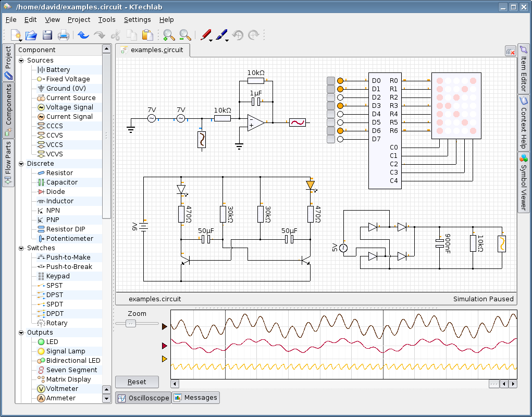Open the Tools menu

click(x=107, y=20)
